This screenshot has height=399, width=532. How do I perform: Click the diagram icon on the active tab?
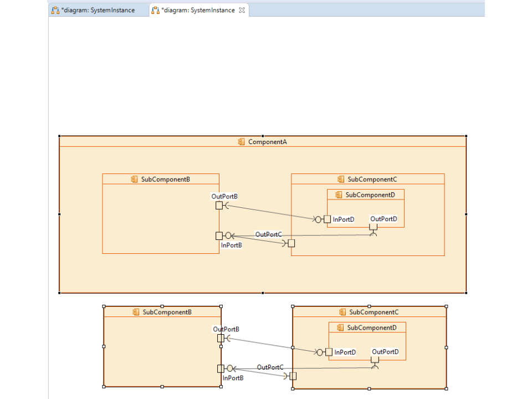point(156,10)
